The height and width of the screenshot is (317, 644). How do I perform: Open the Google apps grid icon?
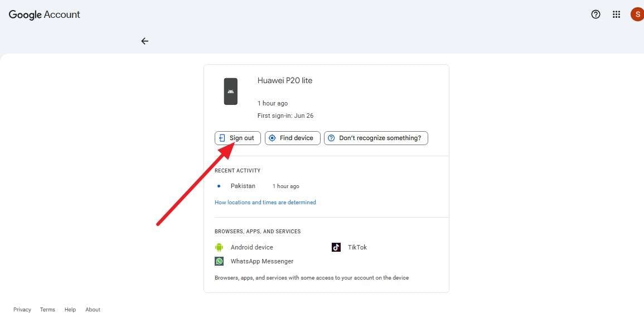tap(616, 15)
